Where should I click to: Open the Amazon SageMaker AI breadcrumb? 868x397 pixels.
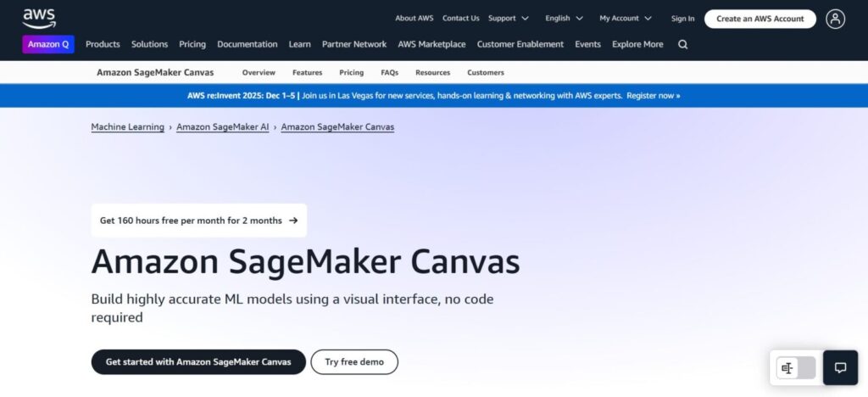click(x=223, y=126)
